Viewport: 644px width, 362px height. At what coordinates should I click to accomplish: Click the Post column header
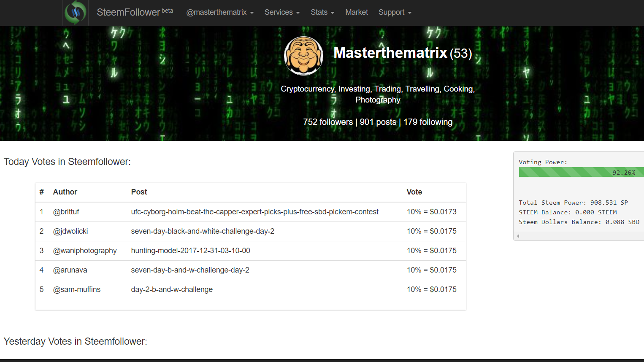[x=139, y=192]
